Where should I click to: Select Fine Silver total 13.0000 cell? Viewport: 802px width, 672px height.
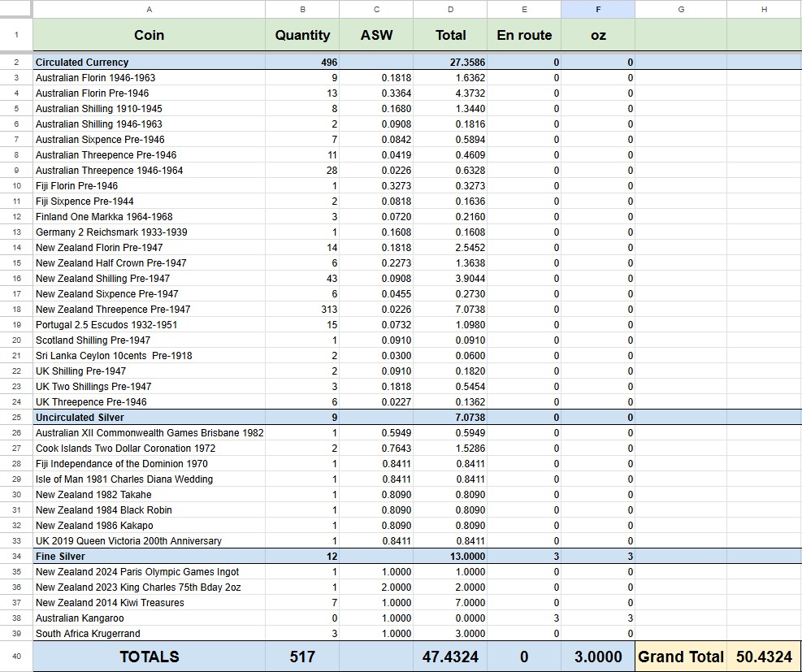450,557
